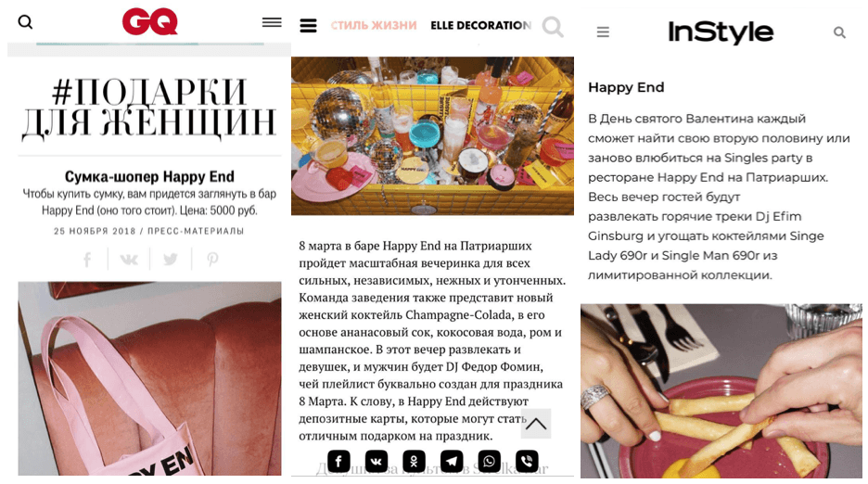Viewport: 868px width, 484px height.
Task: Click the back-to-top chevron arrow
Action: (536, 424)
